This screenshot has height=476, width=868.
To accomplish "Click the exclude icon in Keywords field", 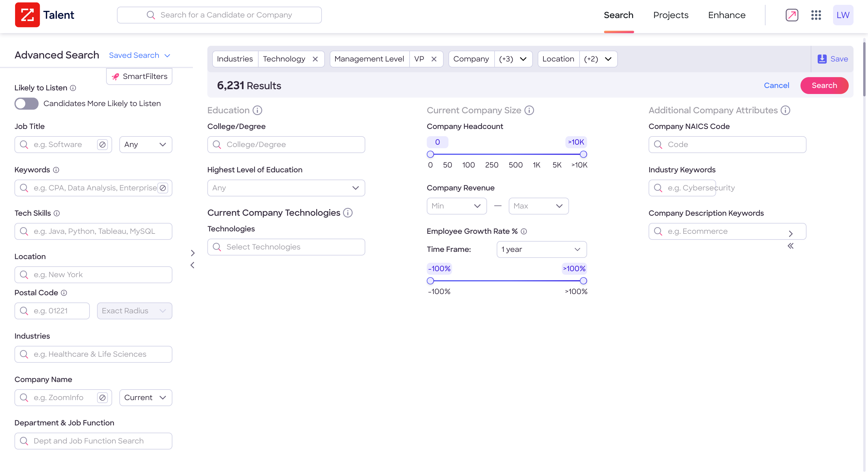I will click(163, 188).
